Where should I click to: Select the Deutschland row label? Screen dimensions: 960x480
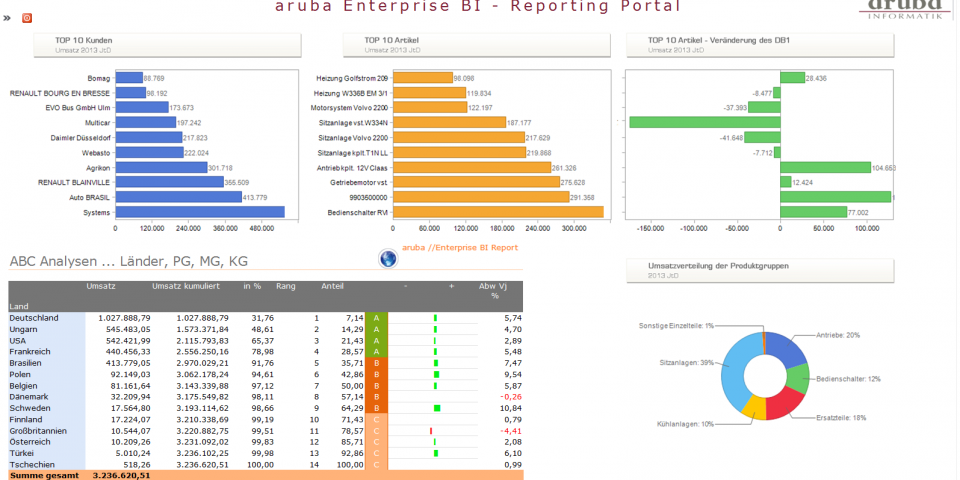coord(34,318)
